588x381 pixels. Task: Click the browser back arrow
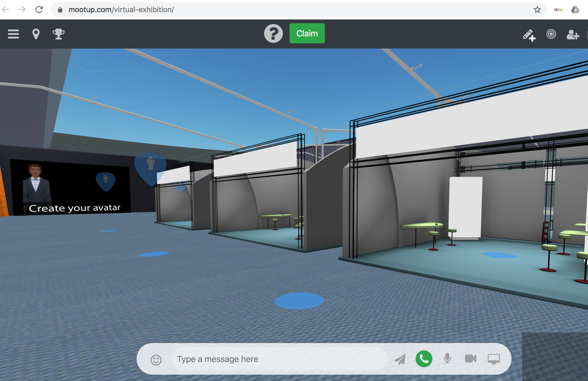coord(6,9)
